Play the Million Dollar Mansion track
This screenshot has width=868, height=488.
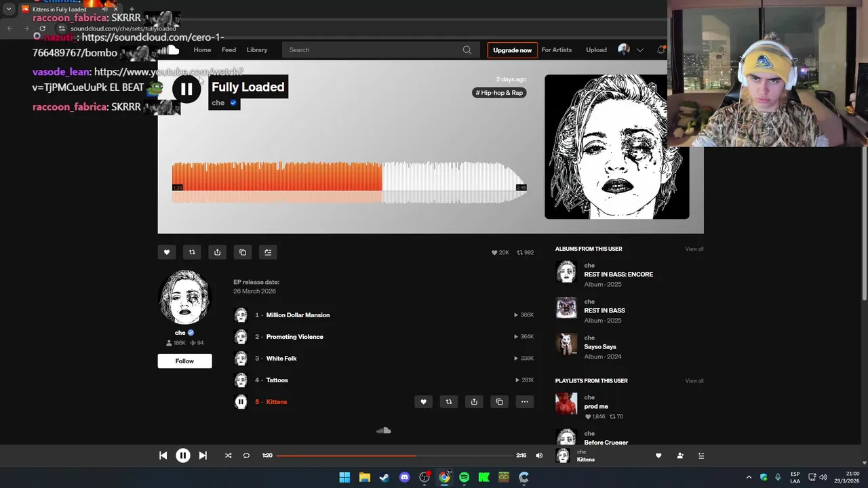(298, 315)
